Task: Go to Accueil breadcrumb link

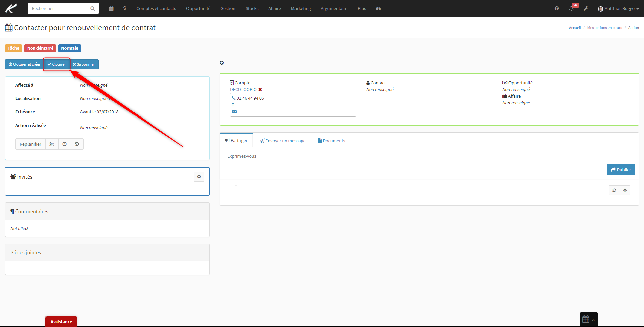Action: [x=575, y=28]
